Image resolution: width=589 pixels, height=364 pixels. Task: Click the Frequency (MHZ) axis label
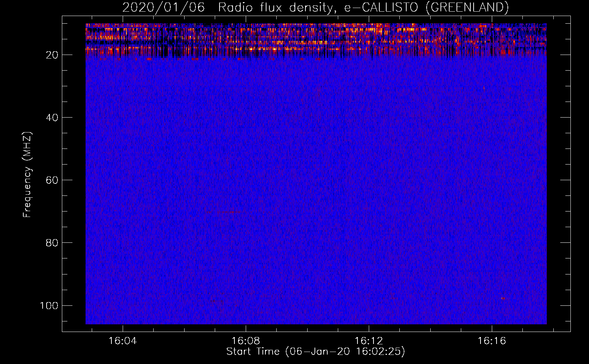pyautogui.click(x=27, y=175)
